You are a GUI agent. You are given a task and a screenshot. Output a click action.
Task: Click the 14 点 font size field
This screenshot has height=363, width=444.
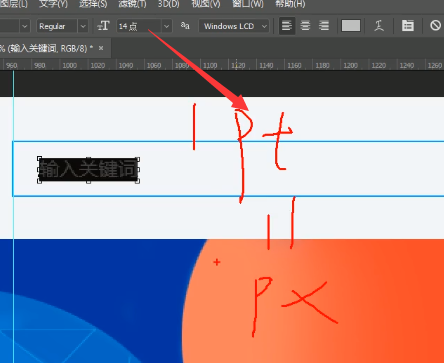pyautogui.click(x=139, y=26)
